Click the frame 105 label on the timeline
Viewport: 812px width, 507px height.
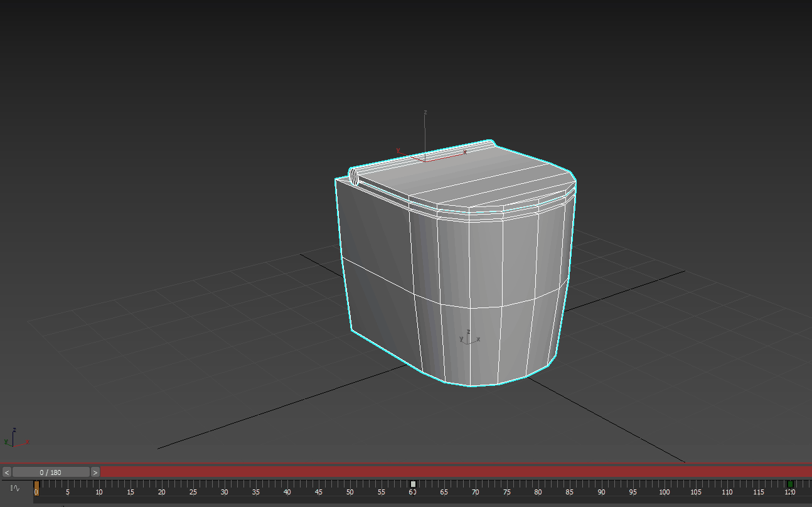click(696, 493)
